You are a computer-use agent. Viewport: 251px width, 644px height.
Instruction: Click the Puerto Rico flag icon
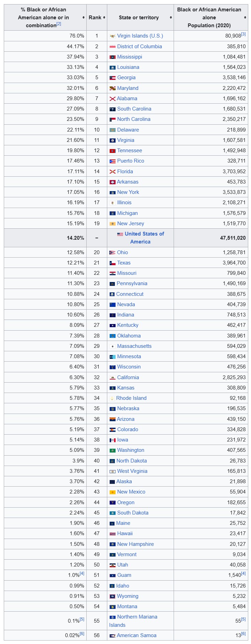tap(112, 161)
